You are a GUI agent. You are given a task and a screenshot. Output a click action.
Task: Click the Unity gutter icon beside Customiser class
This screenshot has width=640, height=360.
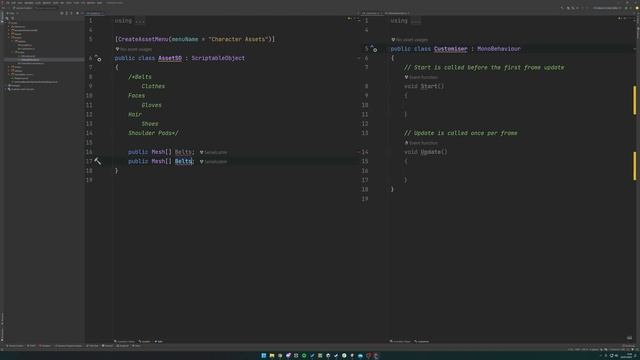tap(374, 49)
